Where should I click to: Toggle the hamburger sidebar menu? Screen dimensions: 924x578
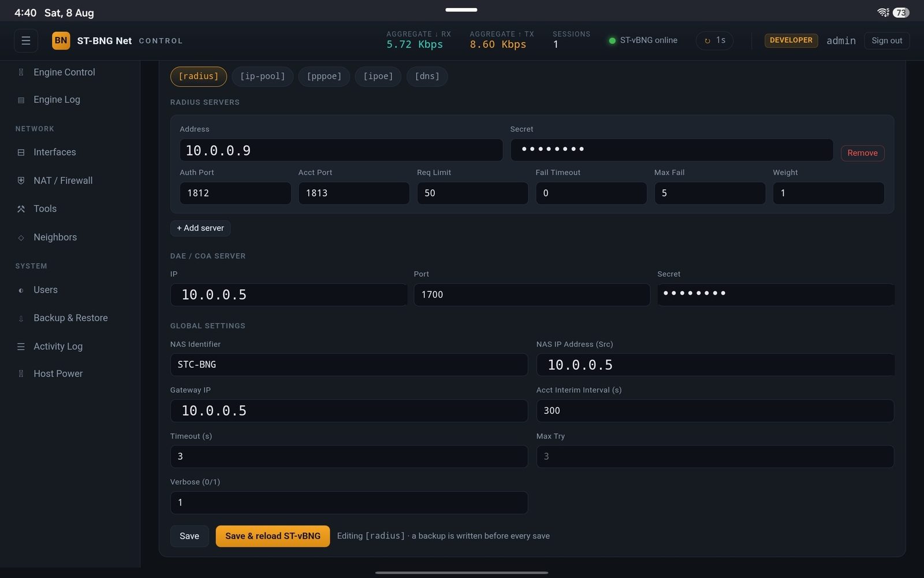[26, 40]
